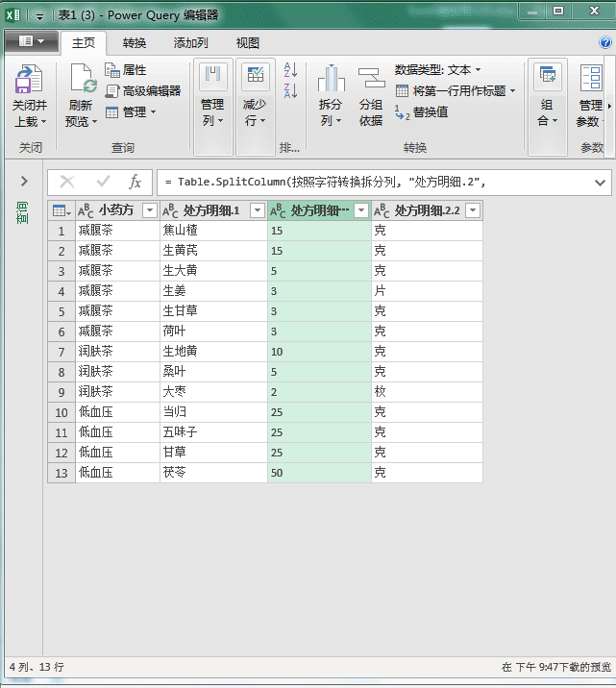
Task: Select the cell 桑叶
Action: coord(213,372)
